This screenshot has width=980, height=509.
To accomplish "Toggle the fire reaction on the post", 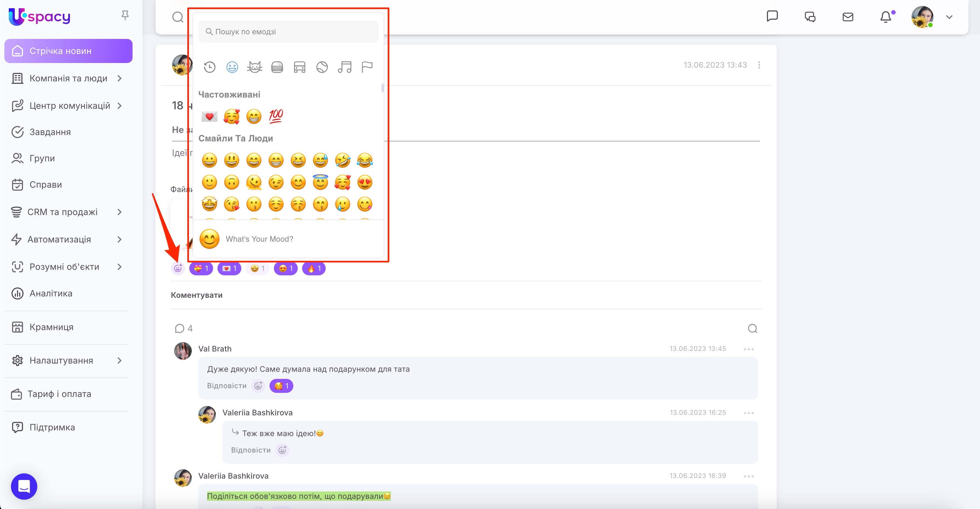I will tap(314, 268).
